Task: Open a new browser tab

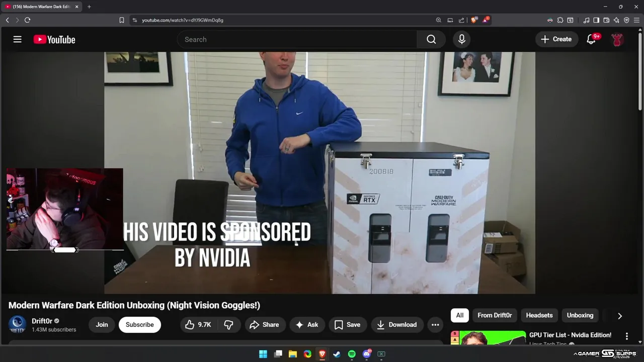Action: [x=89, y=7]
